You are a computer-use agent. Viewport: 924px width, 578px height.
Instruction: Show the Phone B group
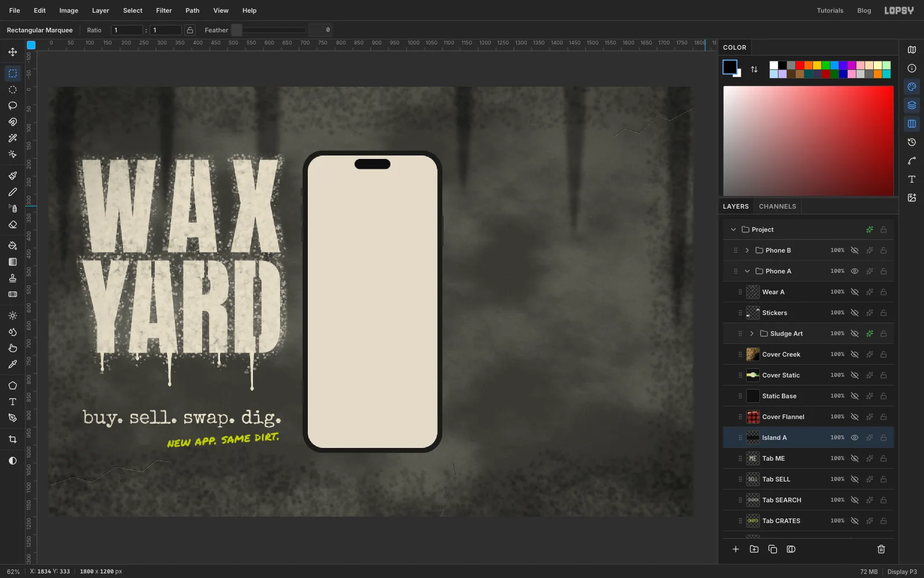pos(855,250)
